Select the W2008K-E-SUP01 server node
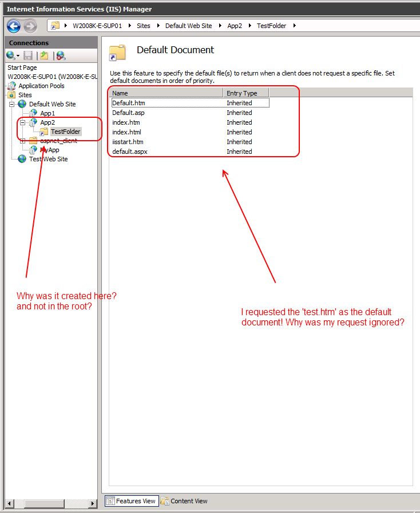The height and width of the screenshot is (513, 420). 53,77
